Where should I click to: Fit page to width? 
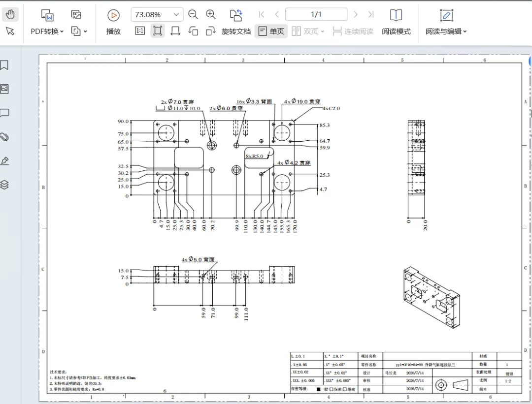tap(175, 31)
